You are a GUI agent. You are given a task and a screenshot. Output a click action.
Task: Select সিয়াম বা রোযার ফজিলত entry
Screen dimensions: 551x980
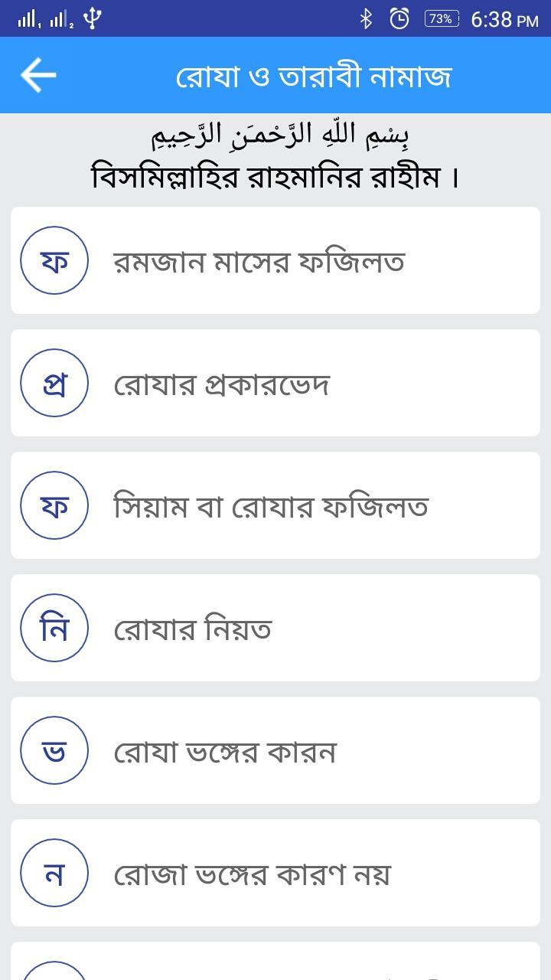tap(271, 507)
